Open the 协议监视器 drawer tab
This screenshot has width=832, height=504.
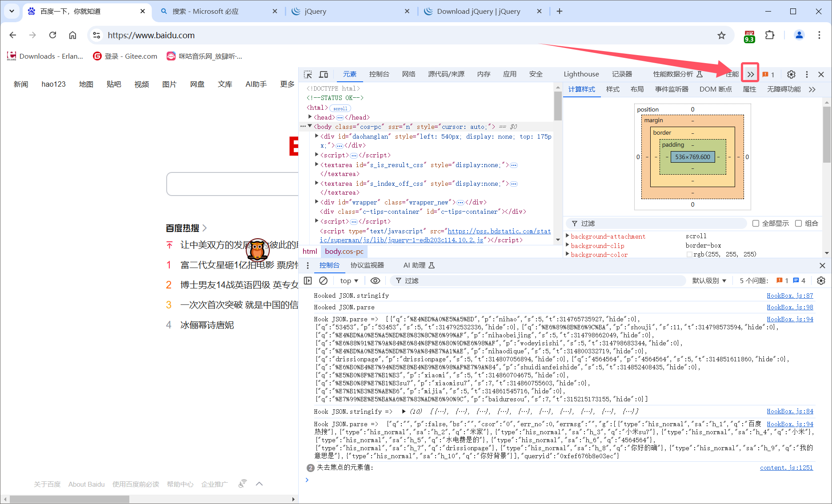click(x=367, y=265)
